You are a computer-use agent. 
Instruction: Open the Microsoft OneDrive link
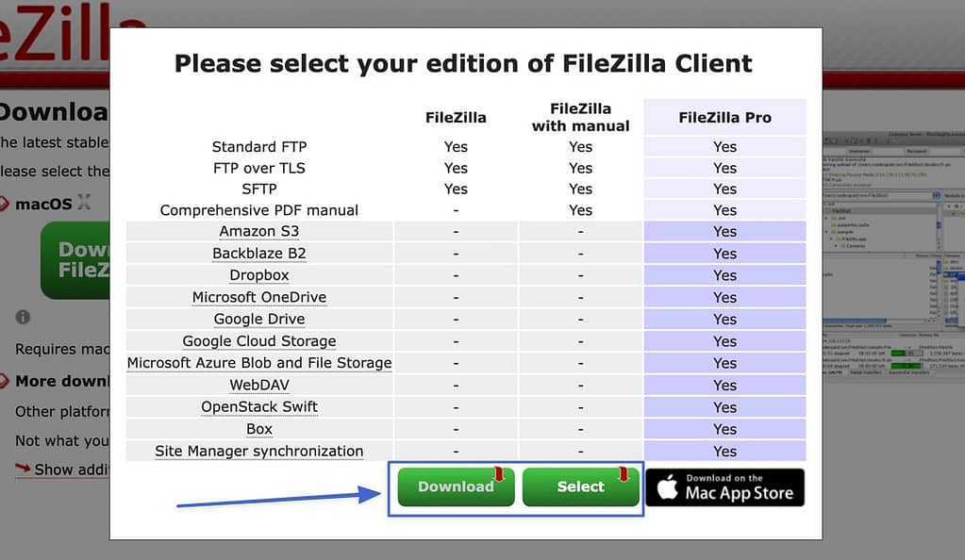coord(259,296)
